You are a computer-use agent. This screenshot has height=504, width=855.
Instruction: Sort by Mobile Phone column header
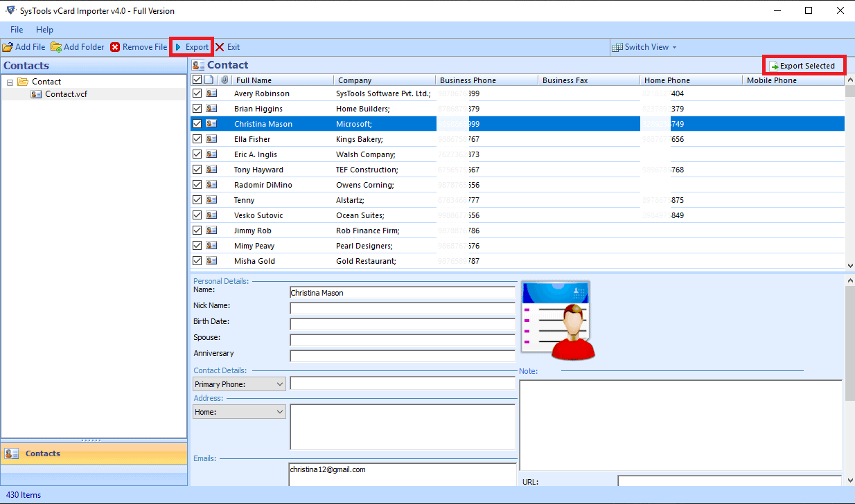point(794,80)
